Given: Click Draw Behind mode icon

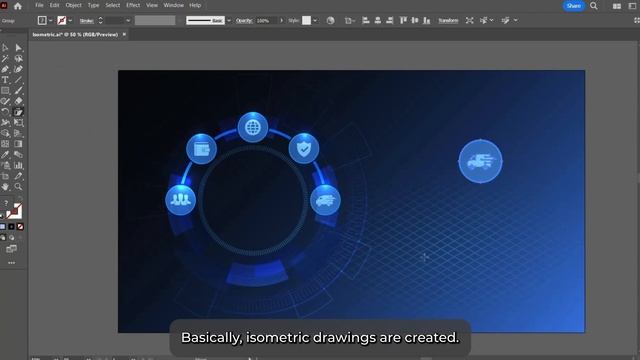Looking at the screenshot, I should (x=11, y=238).
